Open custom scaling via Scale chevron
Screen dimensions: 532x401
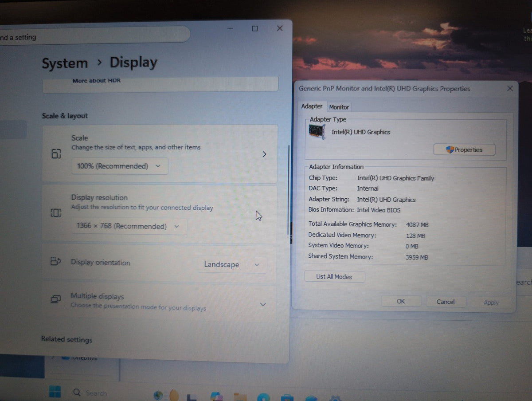264,154
